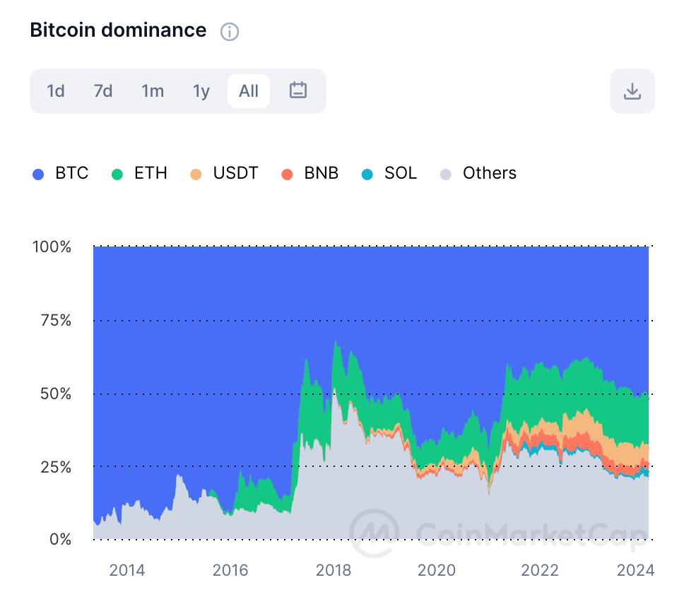Image resolution: width=684 pixels, height=616 pixels.
Task: Choose the 1m time range
Action: pos(153,91)
